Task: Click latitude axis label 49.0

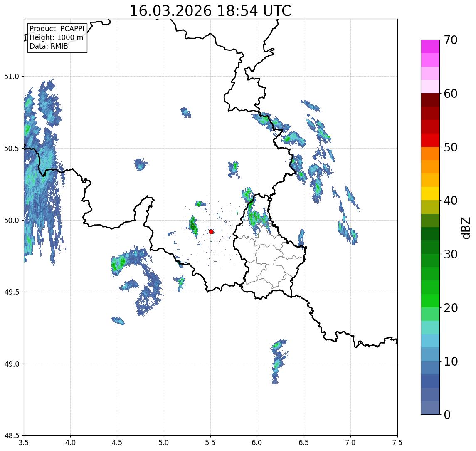Action: click(11, 364)
